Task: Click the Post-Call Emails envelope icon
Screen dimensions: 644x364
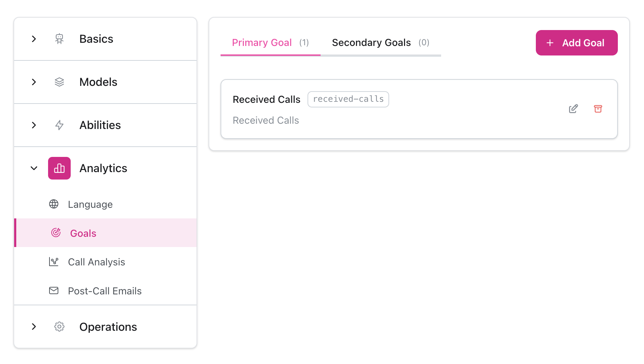Action: (54, 290)
